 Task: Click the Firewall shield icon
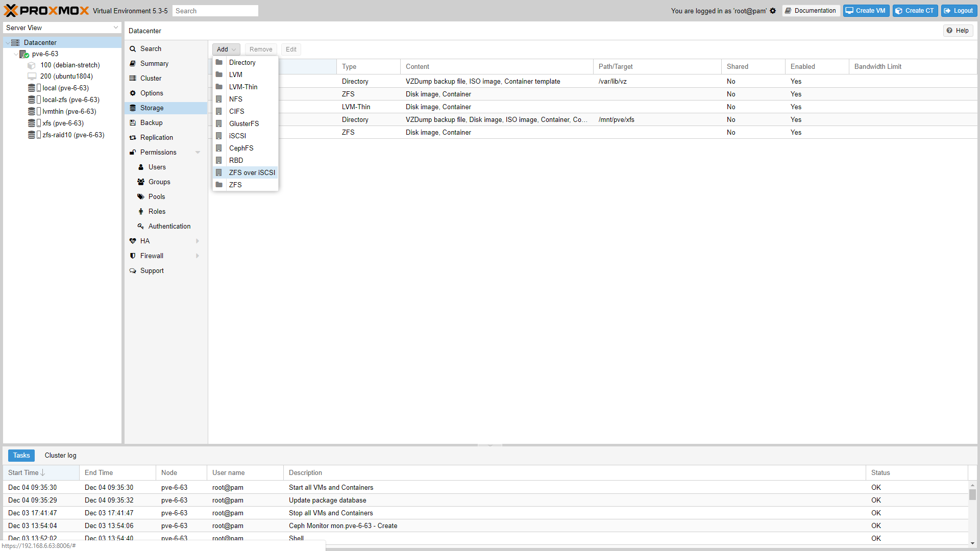(133, 256)
